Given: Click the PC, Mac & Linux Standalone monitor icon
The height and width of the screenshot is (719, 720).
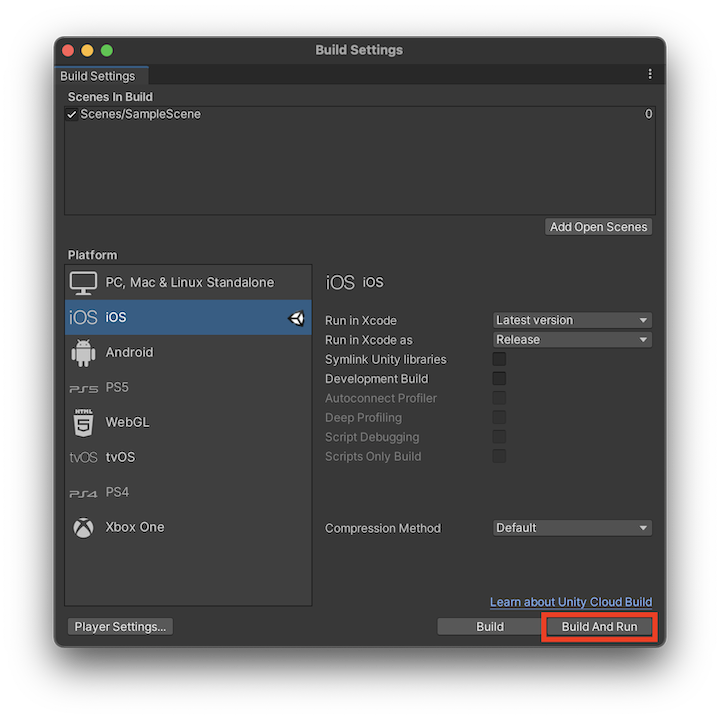Looking at the screenshot, I should tap(83, 282).
